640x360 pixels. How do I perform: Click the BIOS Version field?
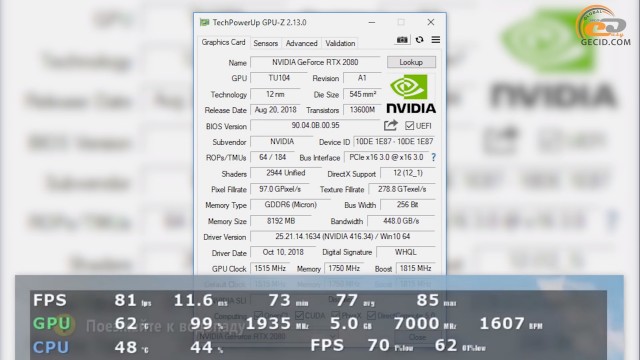tap(315, 126)
